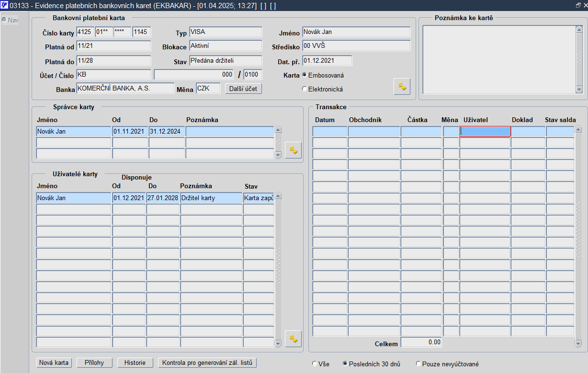Click scroll-up arrow in Poznámka ke kartě
The height and width of the screenshot is (373, 588).
pyautogui.click(x=579, y=29)
